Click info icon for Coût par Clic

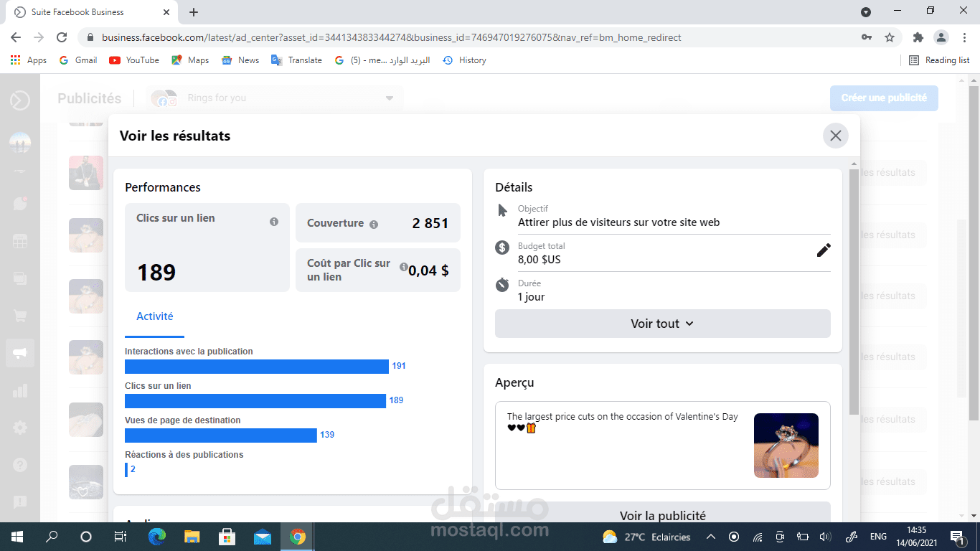coord(404,266)
